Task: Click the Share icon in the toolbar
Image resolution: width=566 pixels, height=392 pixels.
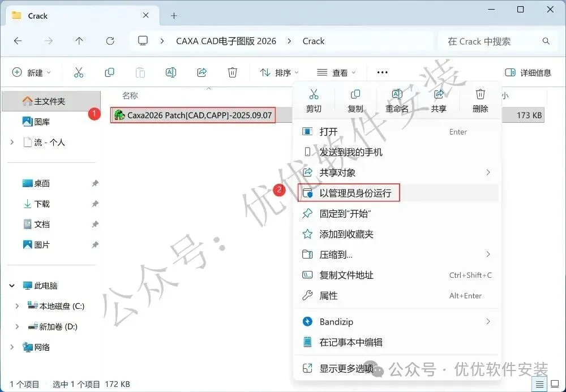Action: point(201,72)
